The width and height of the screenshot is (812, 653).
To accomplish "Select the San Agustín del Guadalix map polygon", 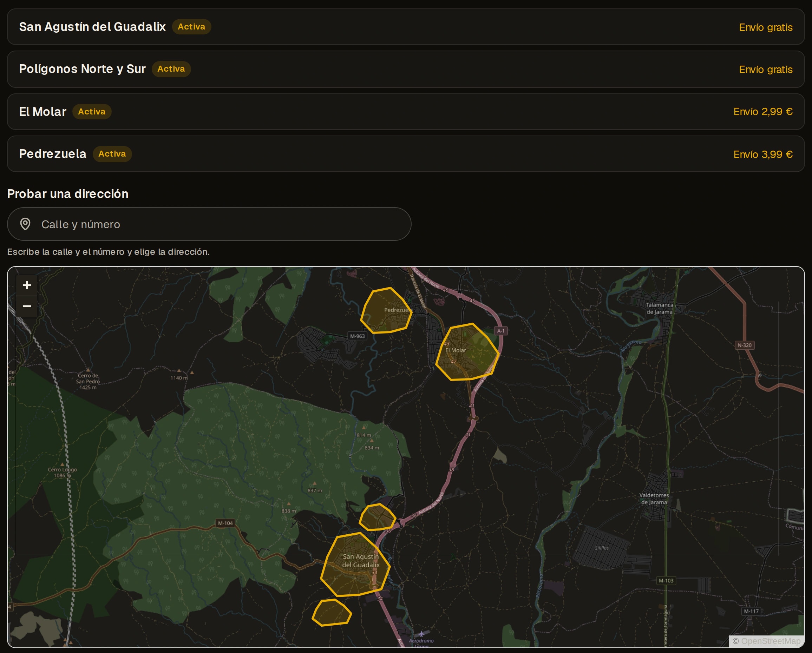I will click(355, 565).
